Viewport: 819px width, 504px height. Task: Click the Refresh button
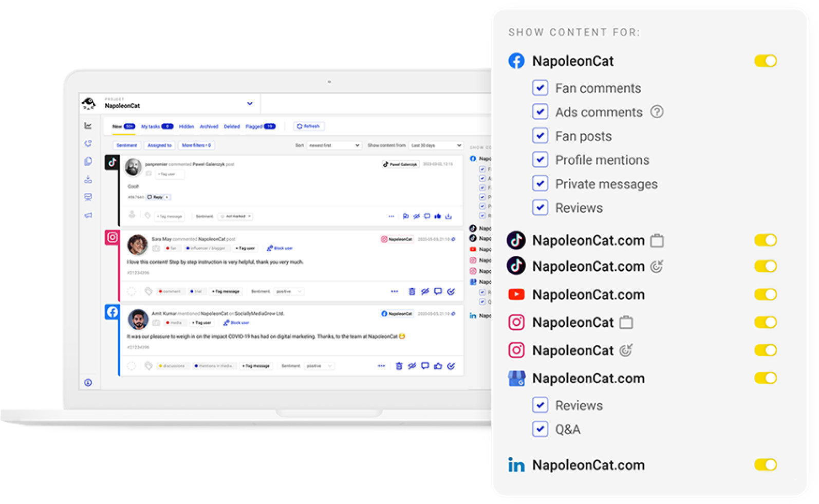pos(309,126)
